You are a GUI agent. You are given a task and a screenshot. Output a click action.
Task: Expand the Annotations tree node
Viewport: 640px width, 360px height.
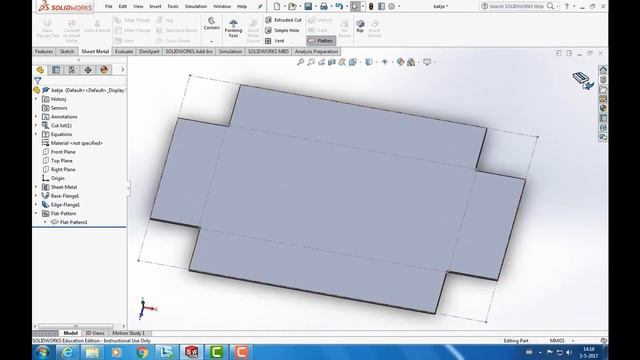(x=36, y=116)
